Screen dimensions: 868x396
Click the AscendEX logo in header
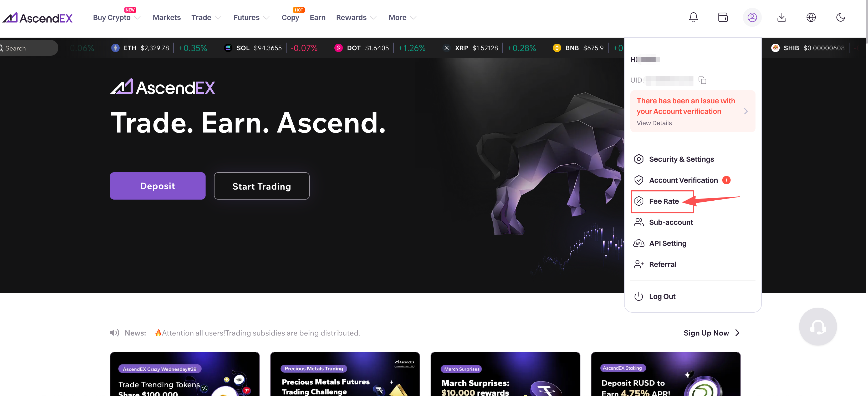tap(37, 18)
